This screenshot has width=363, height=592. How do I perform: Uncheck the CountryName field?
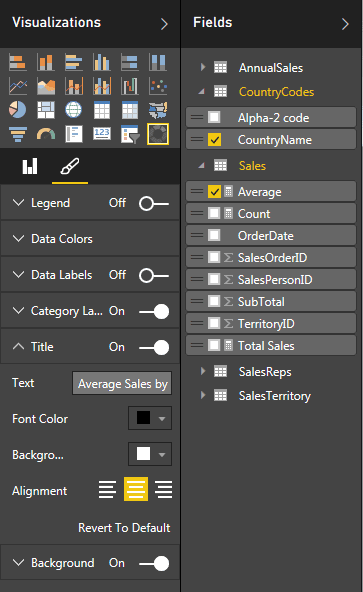tap(214, 140)
